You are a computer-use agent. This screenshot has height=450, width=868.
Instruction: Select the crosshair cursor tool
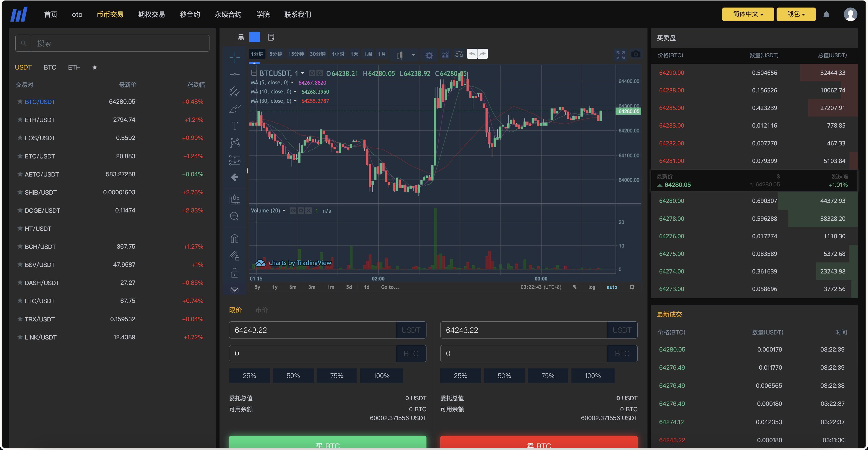235,57
